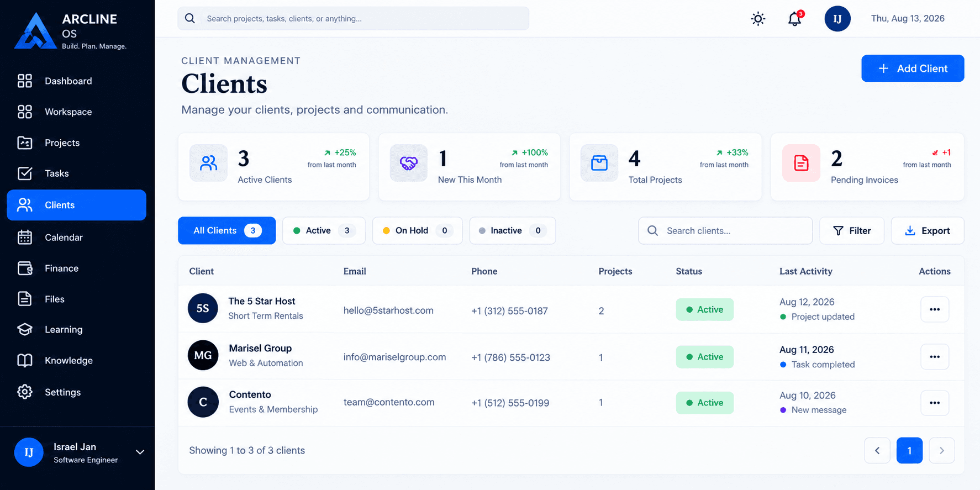This screenshot has height=490, width=980.
Task: Focus the Search clients field
Action: pos(725,230)
